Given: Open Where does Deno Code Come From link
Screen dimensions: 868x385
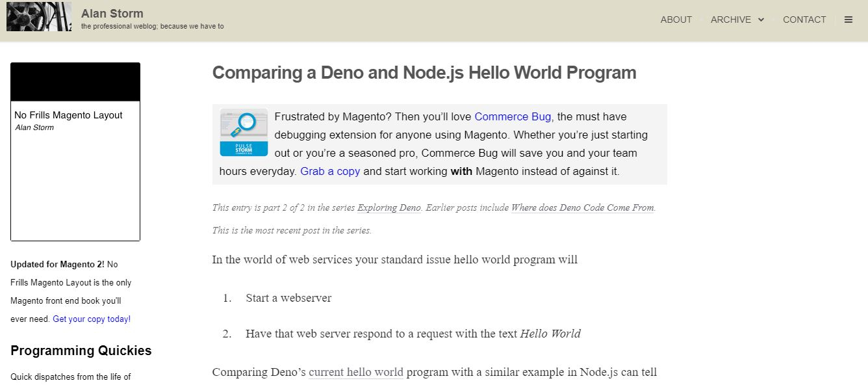Looking at the screenshot, I should point(582,207).
